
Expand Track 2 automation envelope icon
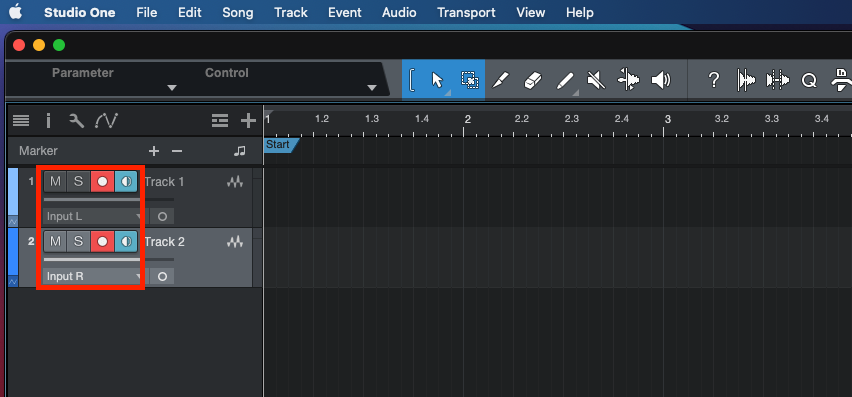[x=13, y=281]
